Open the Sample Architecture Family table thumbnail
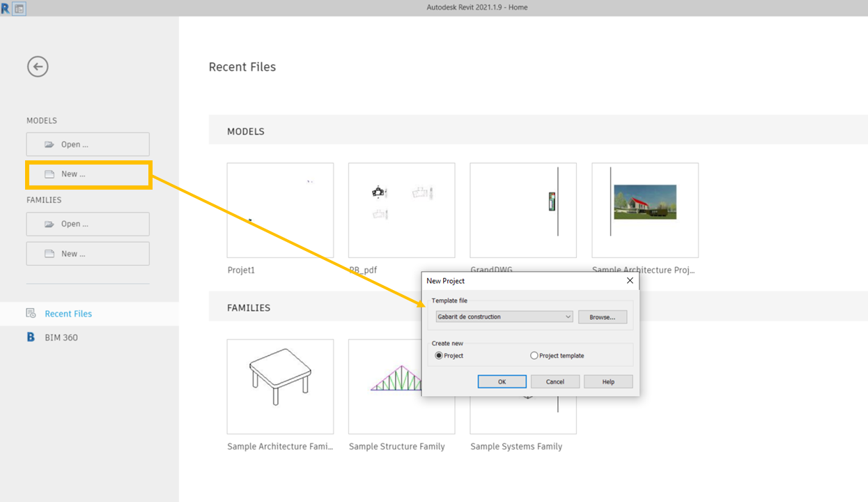The height and width of the screenshot is (502, 868). (280, 387)
